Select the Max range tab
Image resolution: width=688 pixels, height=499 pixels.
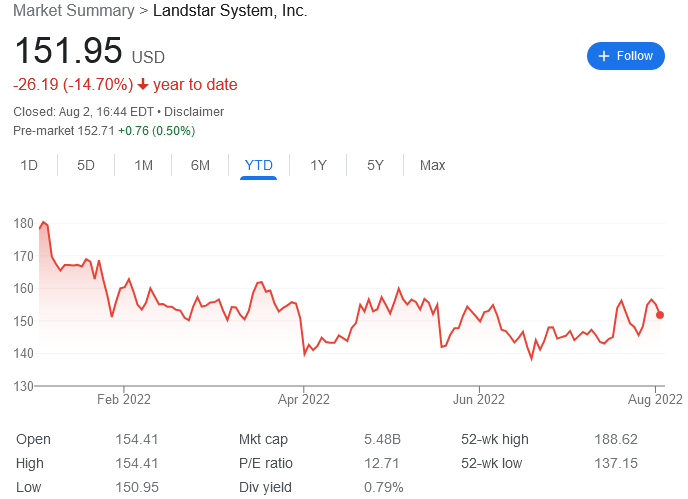(x=432, y=165)
